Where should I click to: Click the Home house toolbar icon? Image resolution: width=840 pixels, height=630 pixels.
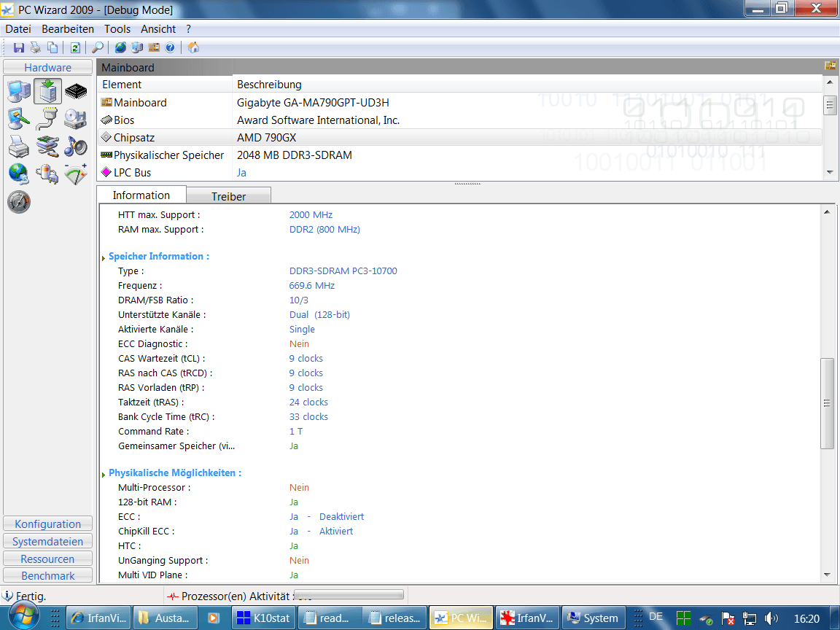193,47
